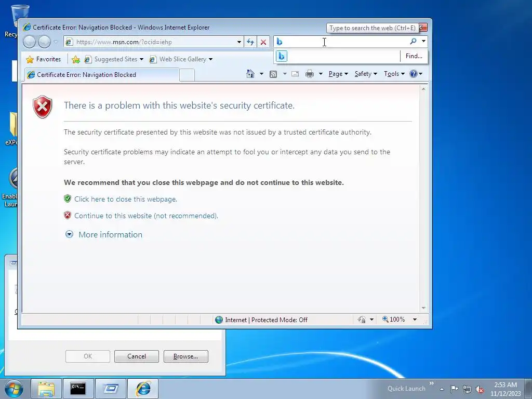Expand More information section

tap(103, 234)
